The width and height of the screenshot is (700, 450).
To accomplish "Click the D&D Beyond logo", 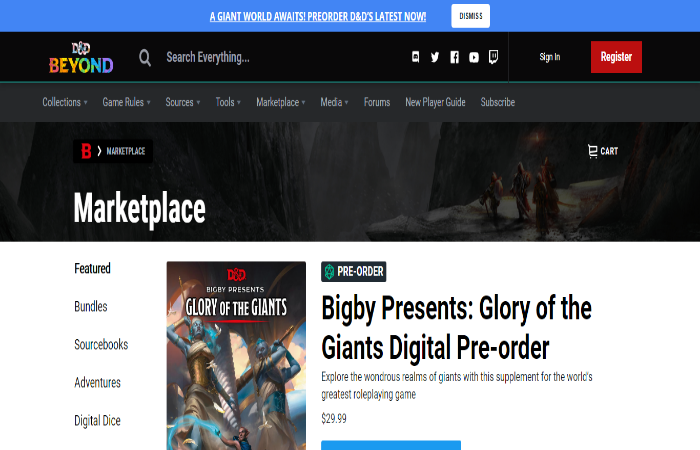I will (x=81, y=57).
